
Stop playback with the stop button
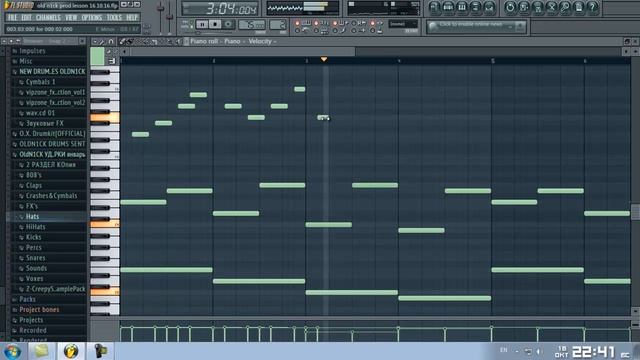pos(215,24)
